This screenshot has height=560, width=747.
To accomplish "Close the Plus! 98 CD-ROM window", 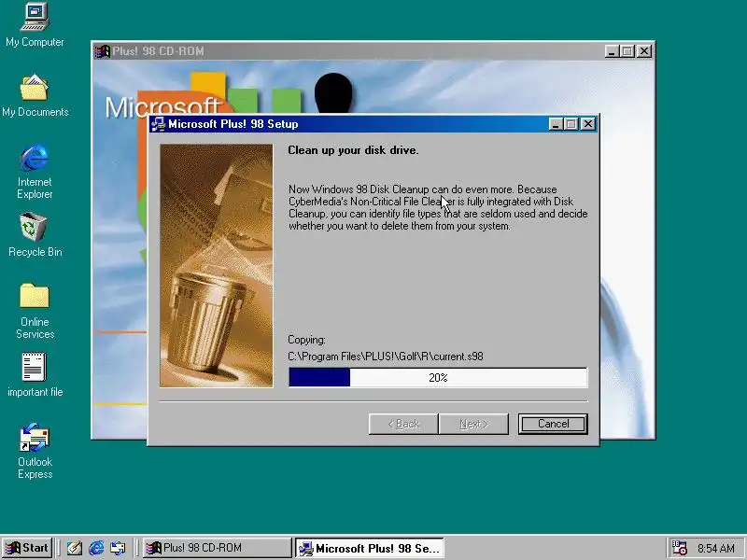I will click(644, 51).
